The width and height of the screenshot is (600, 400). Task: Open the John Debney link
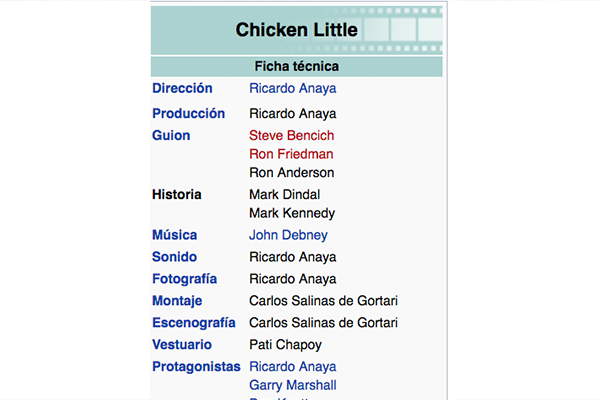(x=288, y=235)
